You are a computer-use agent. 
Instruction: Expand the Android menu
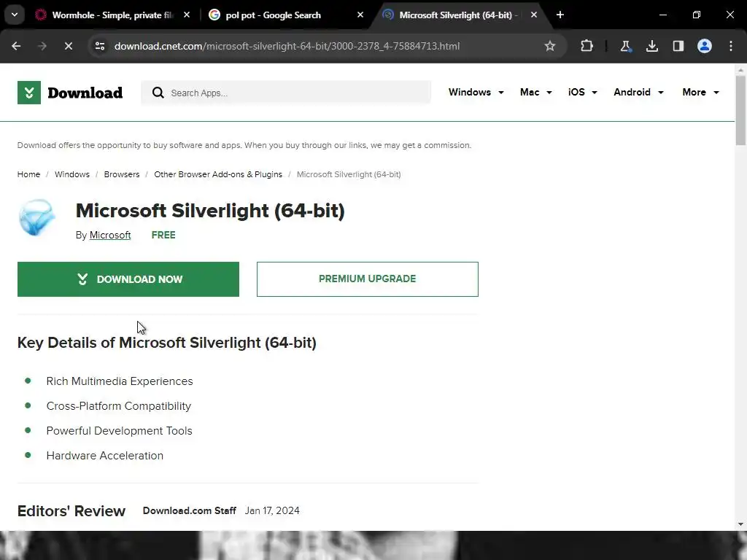pyautogui.click(x=638, y=93)
